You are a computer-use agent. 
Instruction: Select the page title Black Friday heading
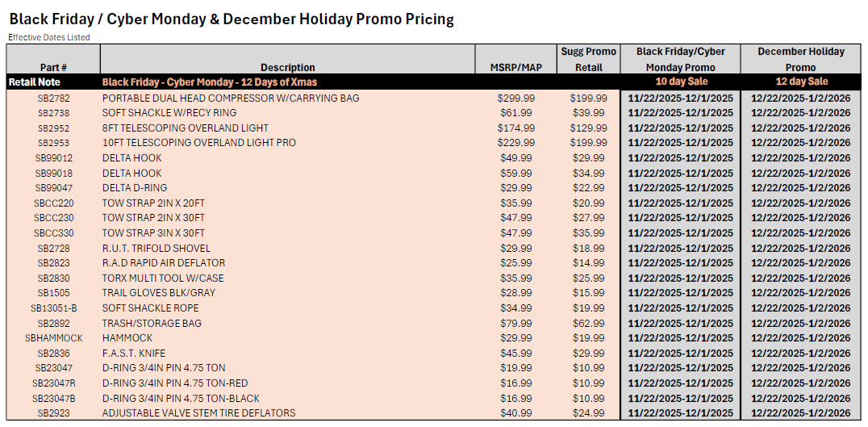click(232, 19)
